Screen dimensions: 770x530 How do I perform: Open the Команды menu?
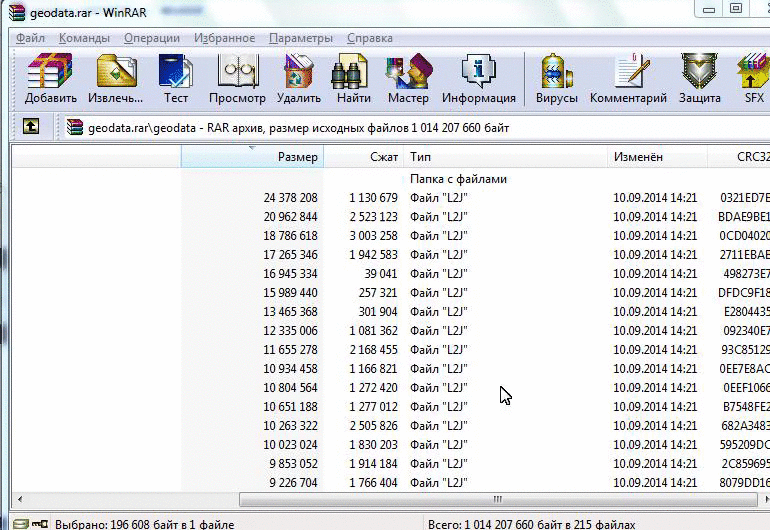tap(84, 38)
